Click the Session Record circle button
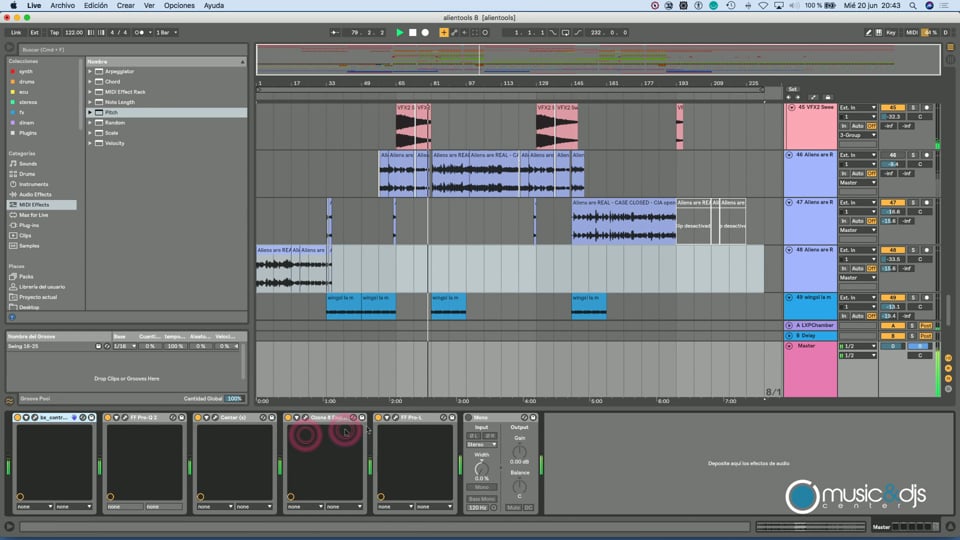The image size is (960, 540). (x=485, y=32)
